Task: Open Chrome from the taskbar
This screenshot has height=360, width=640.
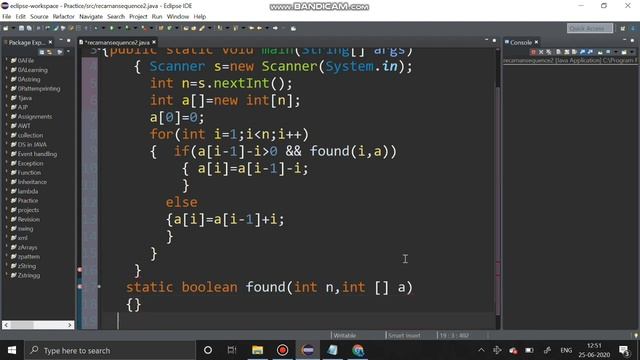Action: pos(358,350)
